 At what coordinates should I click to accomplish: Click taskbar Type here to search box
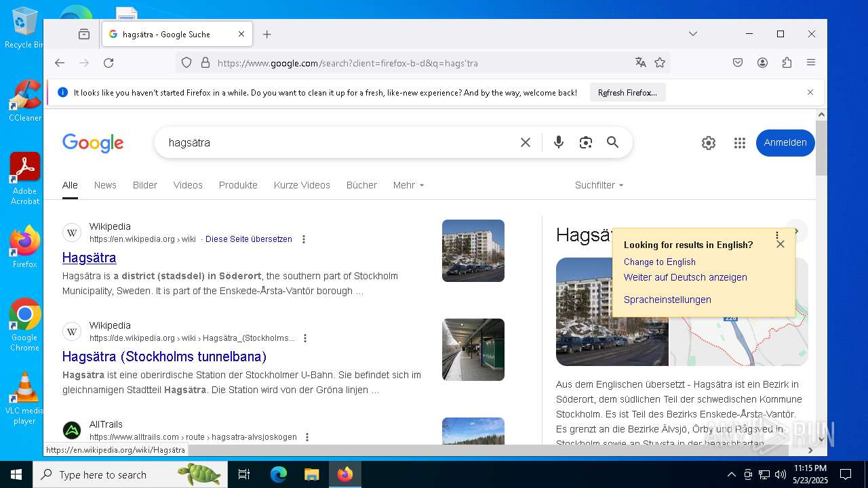point(130,474)
